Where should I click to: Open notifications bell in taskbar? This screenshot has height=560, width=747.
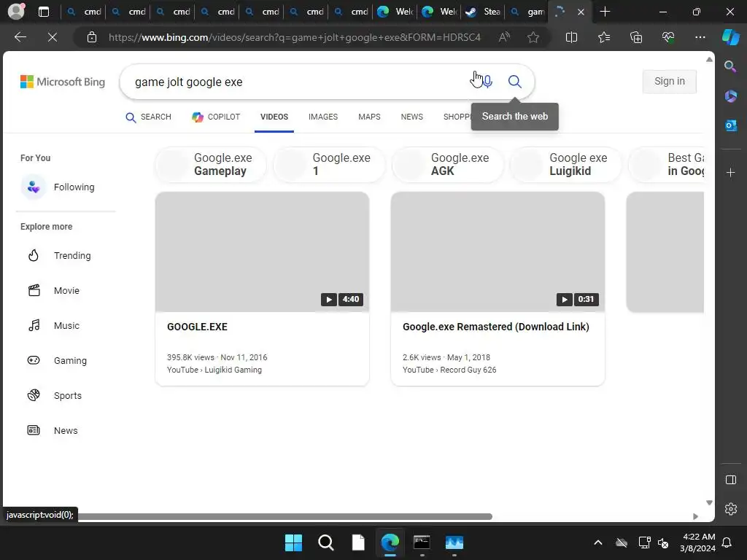click(x=727, y=542)
